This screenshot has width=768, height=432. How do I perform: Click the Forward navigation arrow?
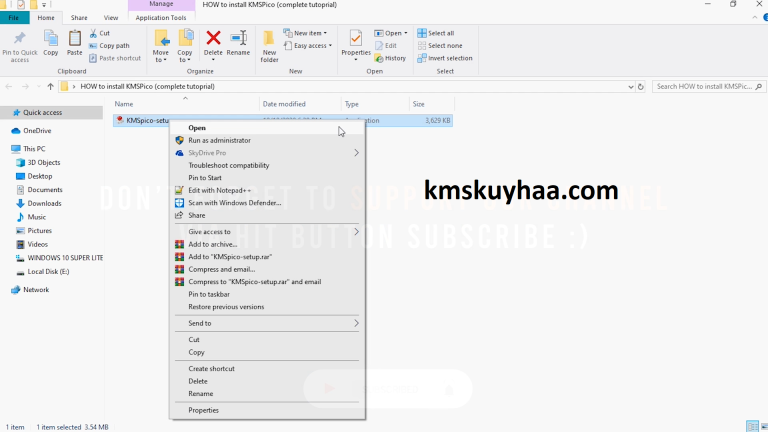tap(25, 87)
